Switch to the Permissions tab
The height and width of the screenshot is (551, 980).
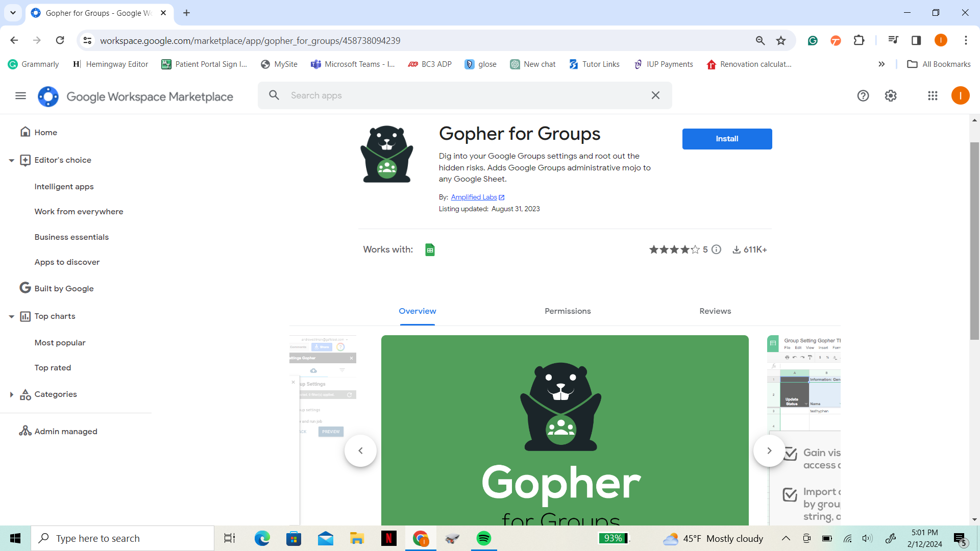point(568,311)
